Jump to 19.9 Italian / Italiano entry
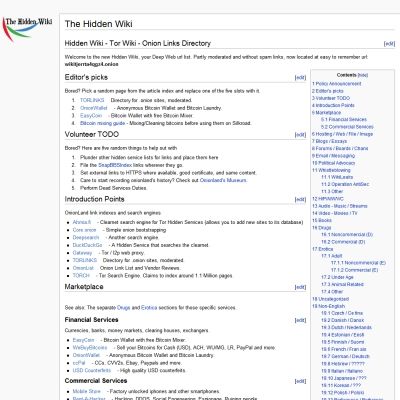 (x=342, y=371)
